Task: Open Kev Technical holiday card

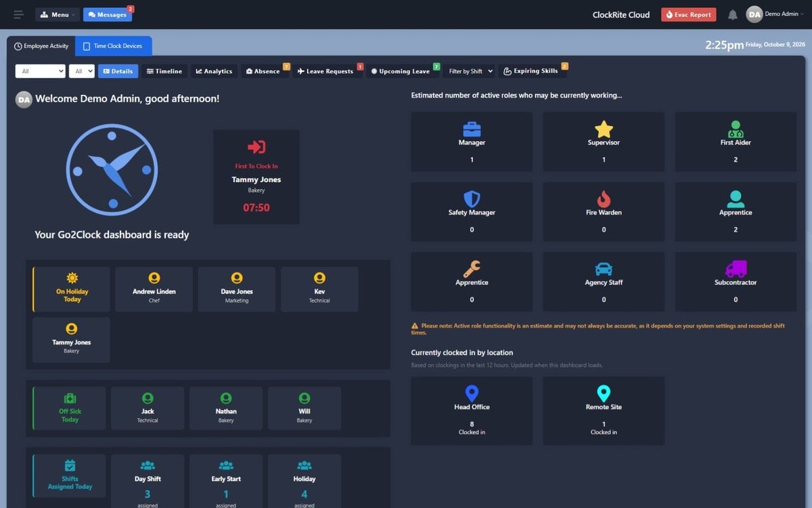Action: [319, 289]
